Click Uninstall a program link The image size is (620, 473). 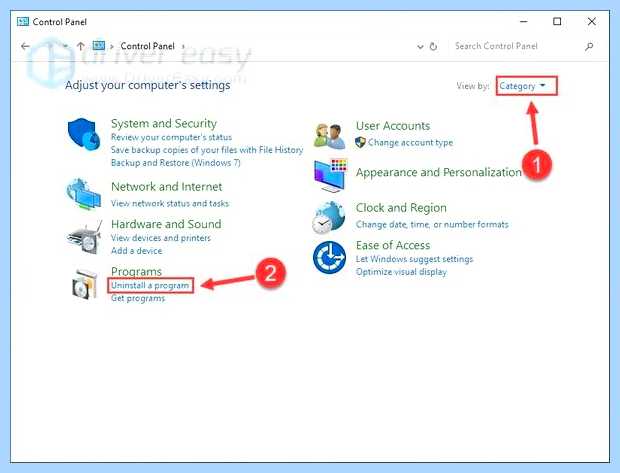150,285
